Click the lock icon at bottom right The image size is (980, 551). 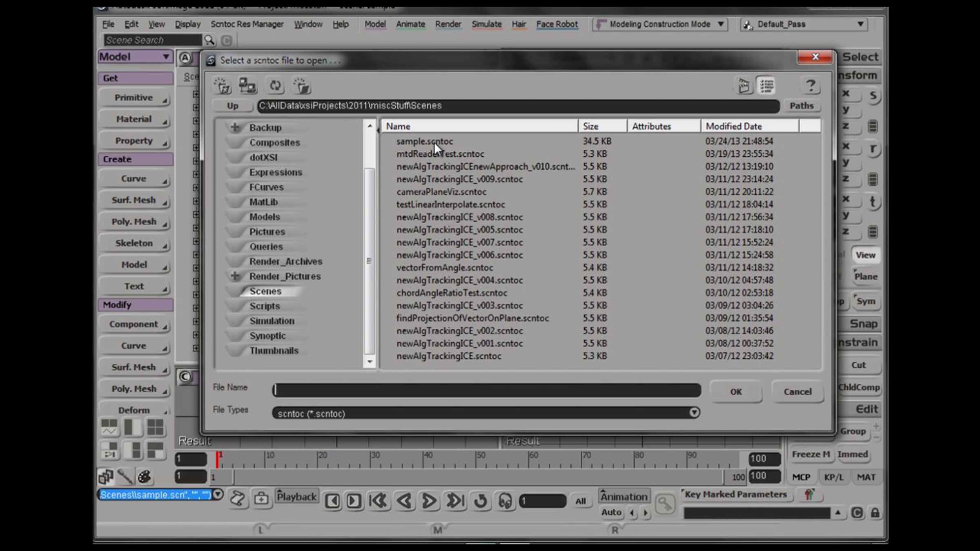coord(875,513)
